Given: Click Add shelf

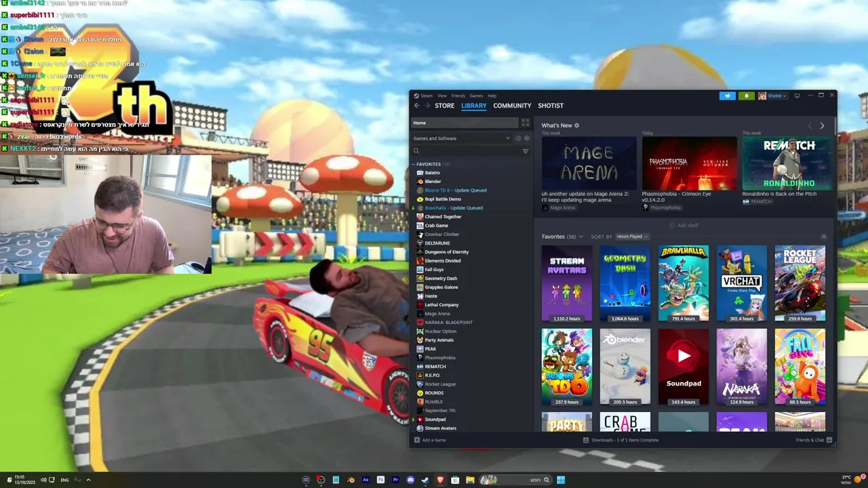Looking at the screenshot, I should (684, 225).
